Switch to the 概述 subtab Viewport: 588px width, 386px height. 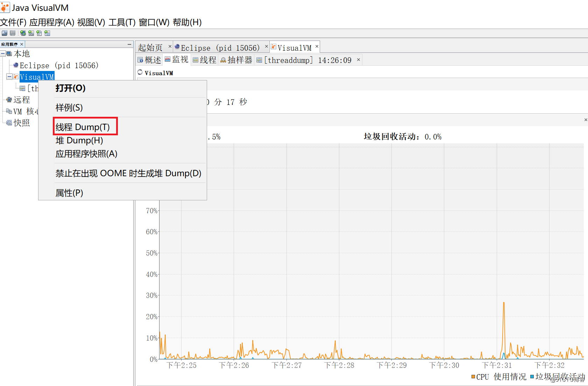[x=149, y=60]
